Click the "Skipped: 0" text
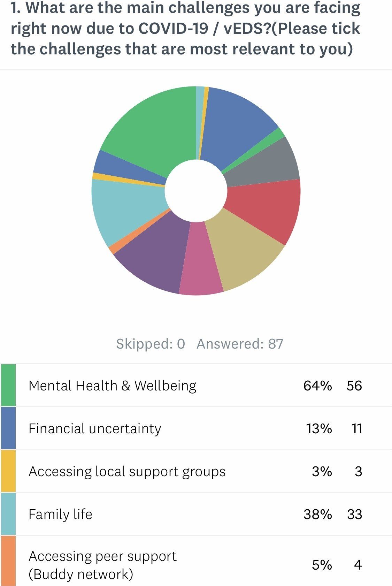This screenshot has height=586, width=392. [150, 344]
